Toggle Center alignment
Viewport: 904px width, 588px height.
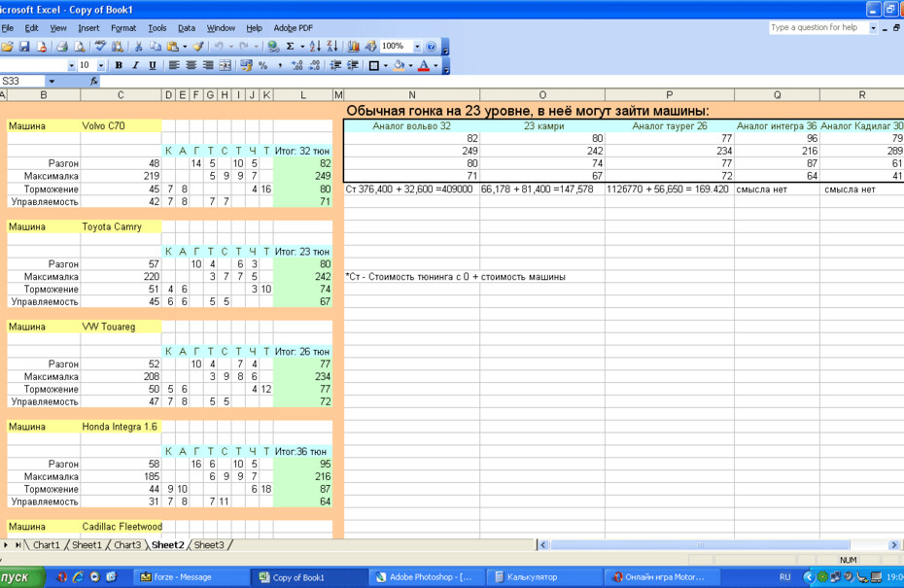(191, 66)
